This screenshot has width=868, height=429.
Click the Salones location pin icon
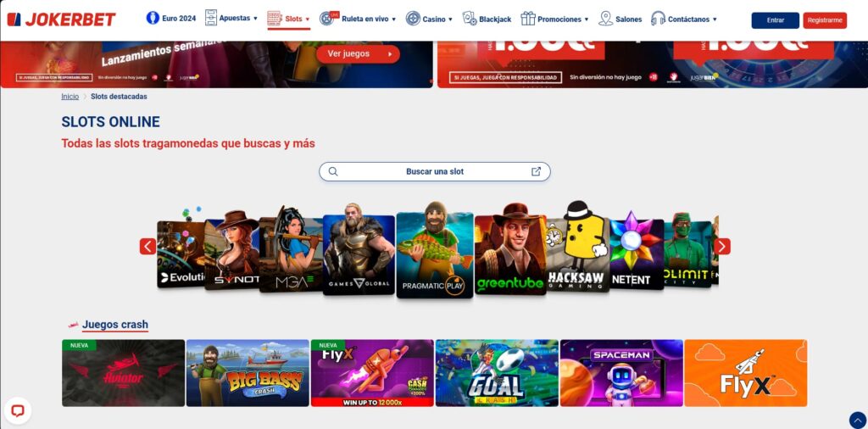tap(605, 19)
